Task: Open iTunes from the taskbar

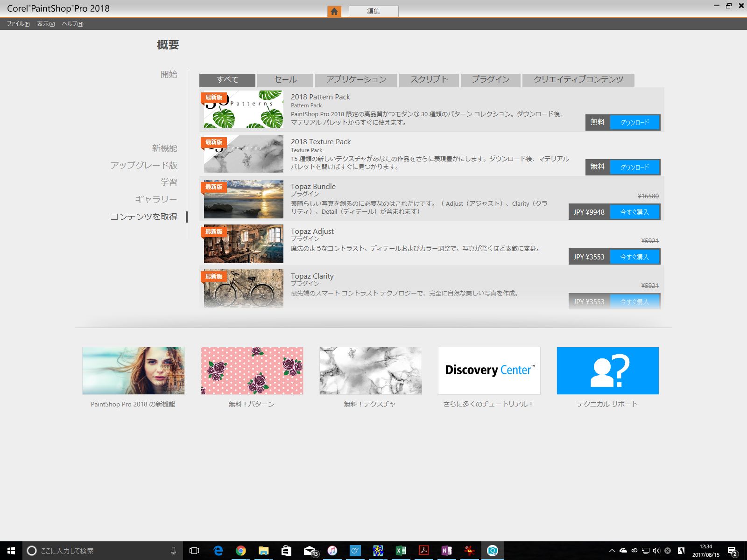Action: coord(332,551)
